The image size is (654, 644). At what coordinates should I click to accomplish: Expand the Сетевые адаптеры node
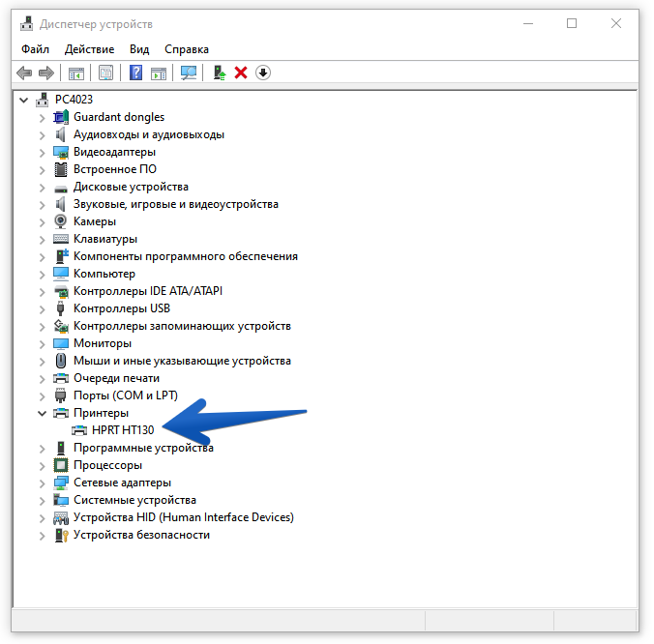[42, 483]
